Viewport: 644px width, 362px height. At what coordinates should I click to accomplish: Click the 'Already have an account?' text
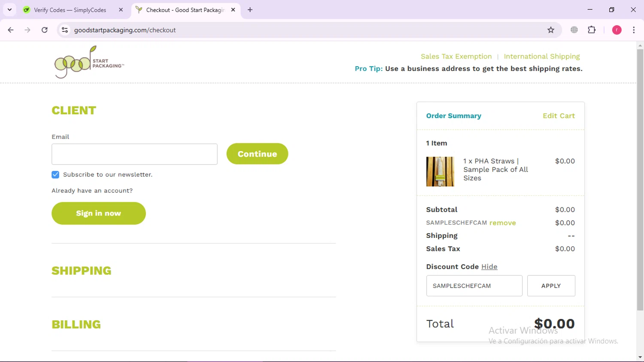click(92, 191)
